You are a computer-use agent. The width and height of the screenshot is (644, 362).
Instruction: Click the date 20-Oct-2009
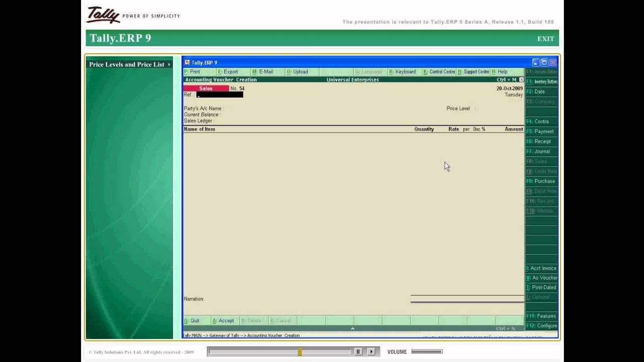[x=510, y=88]
